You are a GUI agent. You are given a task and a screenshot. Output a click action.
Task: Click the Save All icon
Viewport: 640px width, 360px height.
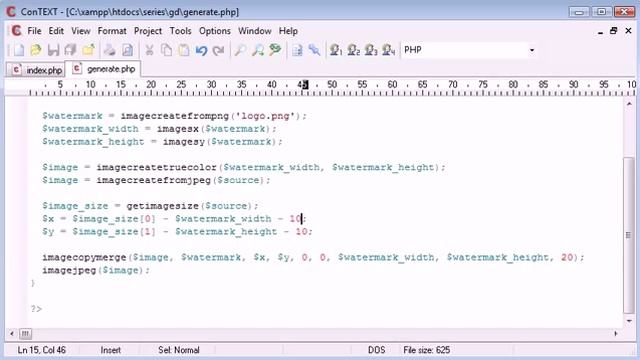pyautogui.click(x=70, y=50)
